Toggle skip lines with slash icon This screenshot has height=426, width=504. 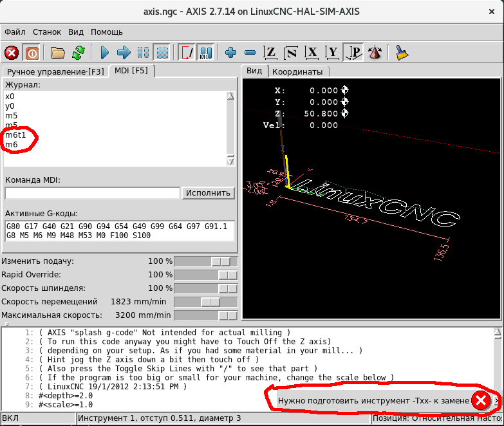pos(187,53)
